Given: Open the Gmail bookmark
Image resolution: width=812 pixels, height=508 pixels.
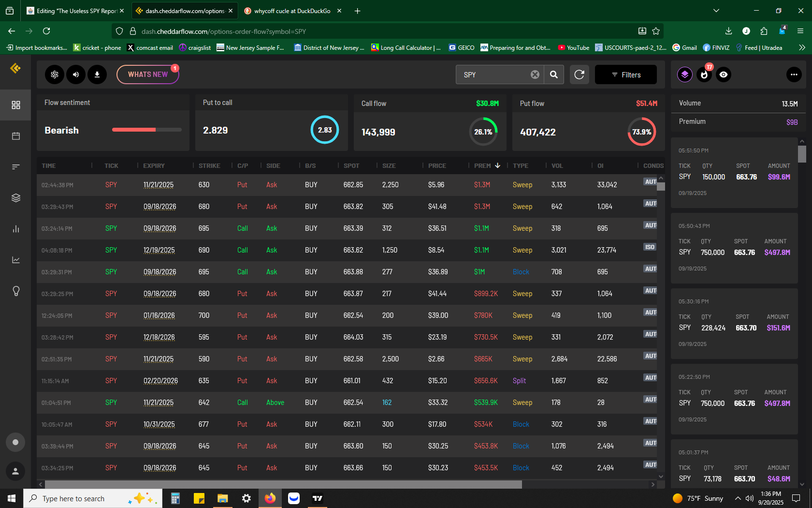Looking at the screenshot, I should tap(685, 47).
